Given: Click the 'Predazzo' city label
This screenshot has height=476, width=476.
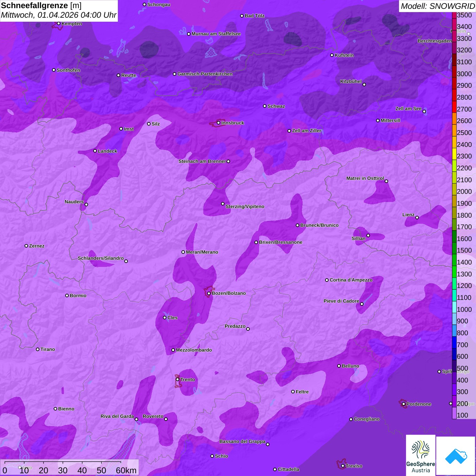Looking at the screenshot, I should [235, 326].
